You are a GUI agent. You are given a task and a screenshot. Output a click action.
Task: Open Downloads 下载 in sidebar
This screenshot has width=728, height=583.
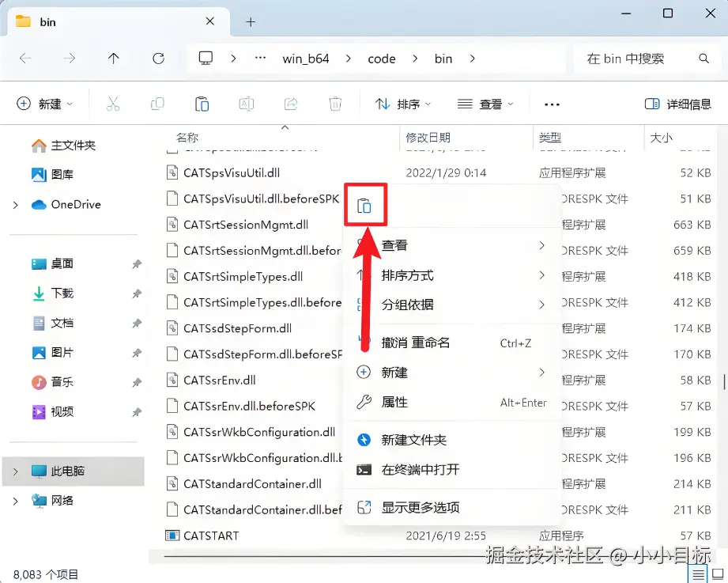pos(52,293)
